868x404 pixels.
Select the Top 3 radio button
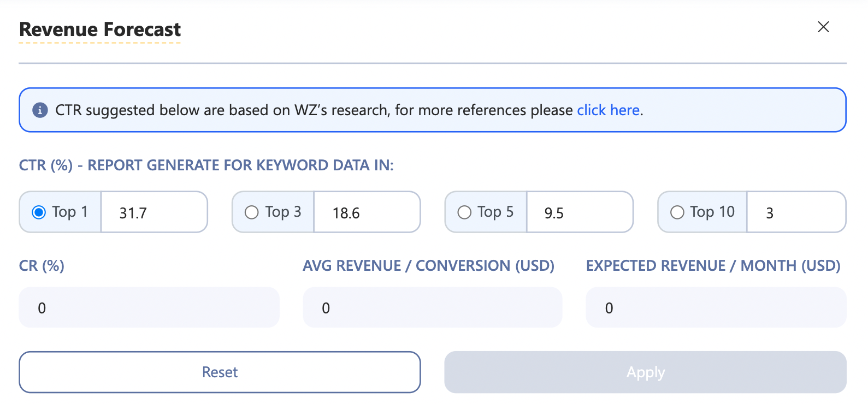pyautogui.click(x=251, y=212)
